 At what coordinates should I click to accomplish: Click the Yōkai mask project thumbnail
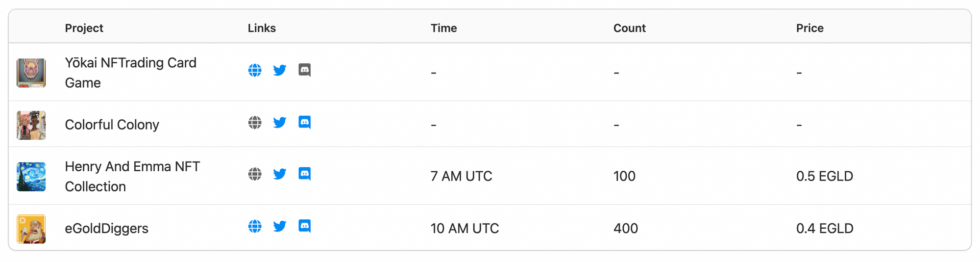click(x=31, y=73)
